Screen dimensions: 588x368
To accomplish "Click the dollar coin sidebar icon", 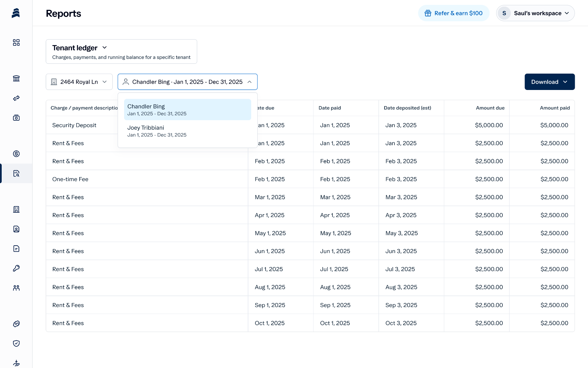I will tap(16, 154).
